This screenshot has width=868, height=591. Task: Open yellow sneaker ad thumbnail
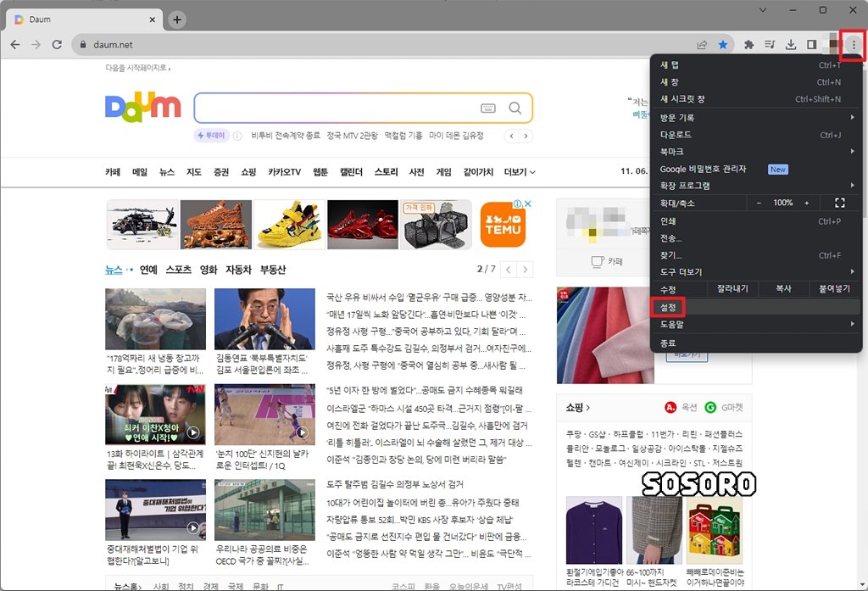(290, 225)
